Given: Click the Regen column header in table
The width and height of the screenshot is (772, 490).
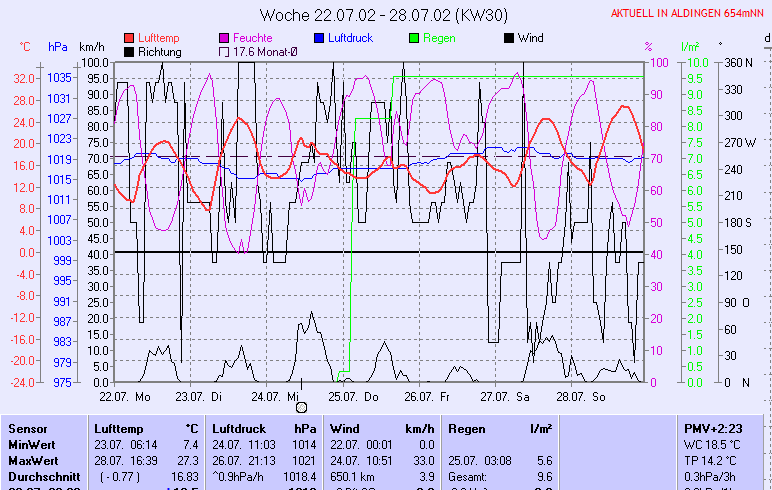Looking at the screenshot, I should (467, 428).
